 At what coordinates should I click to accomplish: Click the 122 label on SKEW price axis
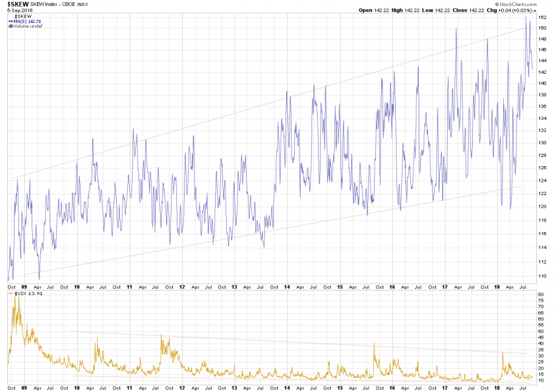(x=542, y=193)
